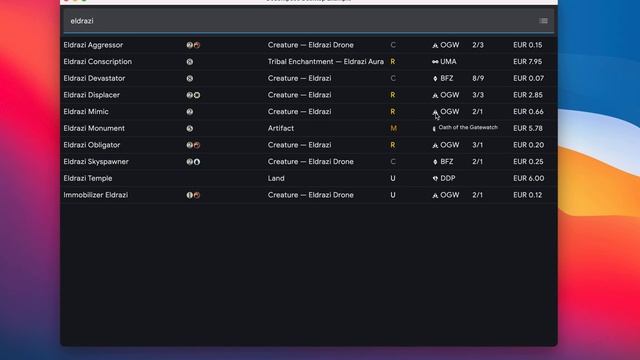Open the list view menu icon
The width and height of the screenshot is (640, 360).
pos(543,21)
